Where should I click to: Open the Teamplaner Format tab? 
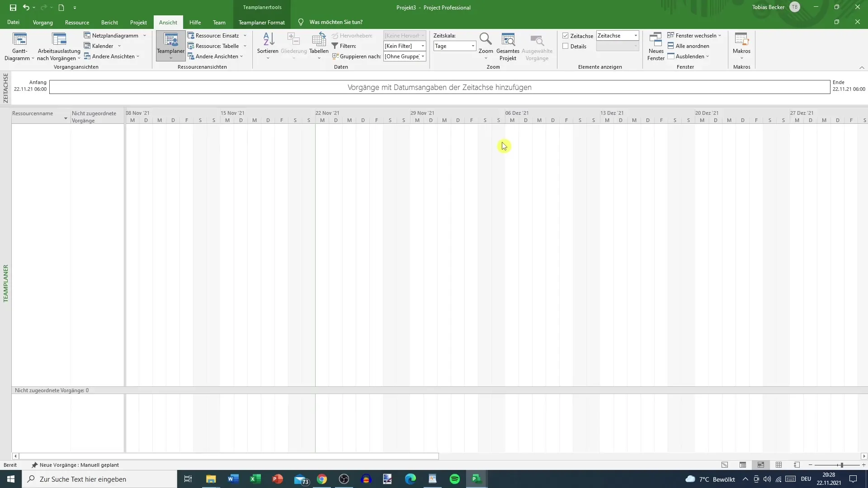261,22
